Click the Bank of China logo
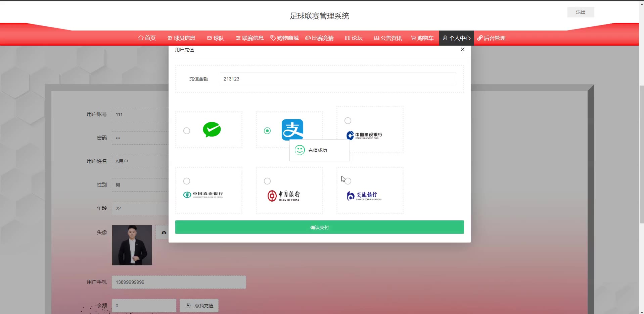 (284, 196)
